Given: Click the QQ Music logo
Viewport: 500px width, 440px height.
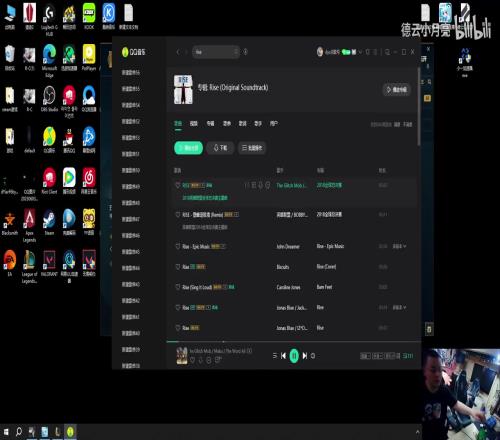Looking at the screenshot, I should tap(134, 52).
